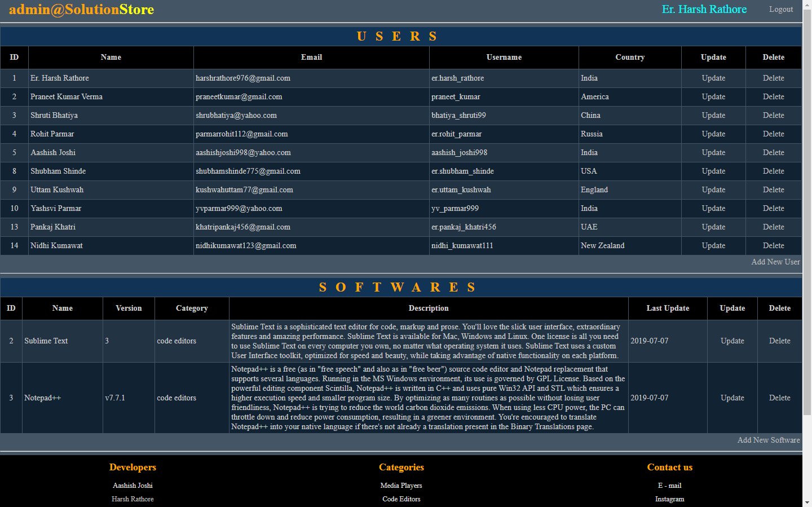Update user Nidhi Kumawat
812x507 pixels.
[x=713, y=246]
